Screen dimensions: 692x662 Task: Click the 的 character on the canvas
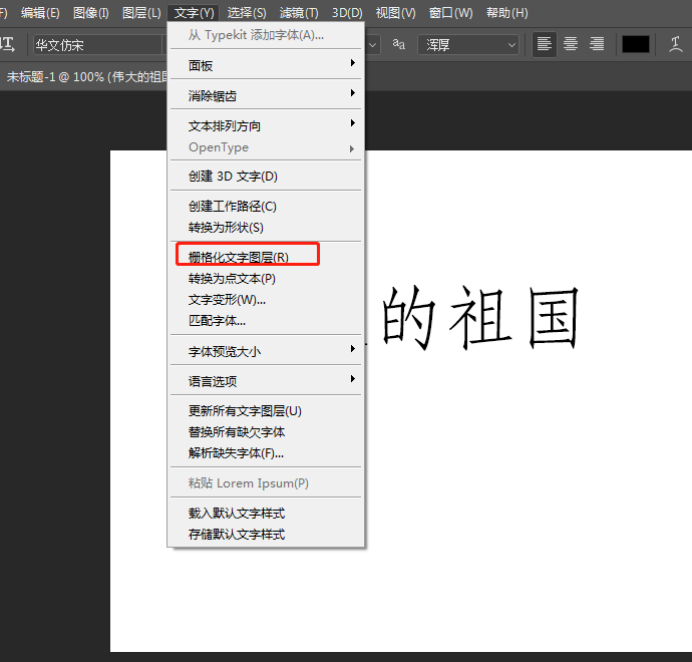coord(409,317)
